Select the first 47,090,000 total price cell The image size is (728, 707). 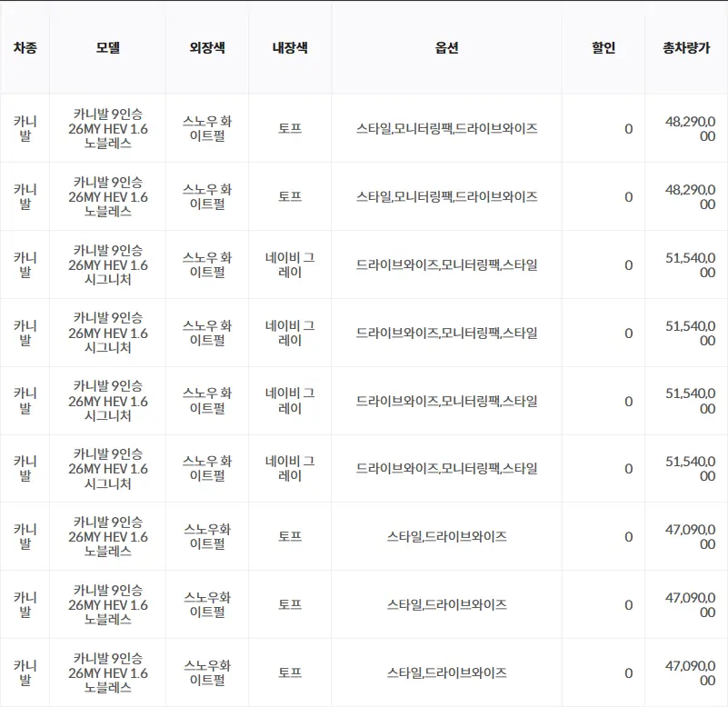690,537
